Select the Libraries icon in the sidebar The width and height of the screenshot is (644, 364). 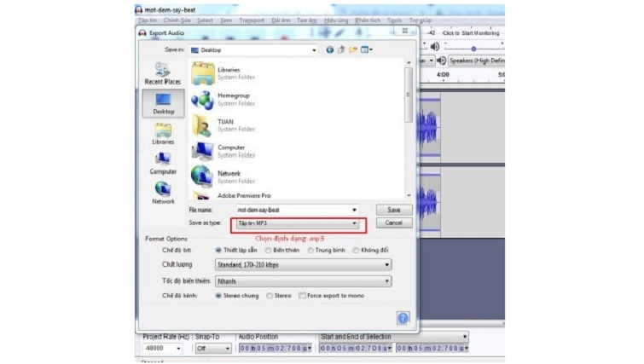(163, 132)
